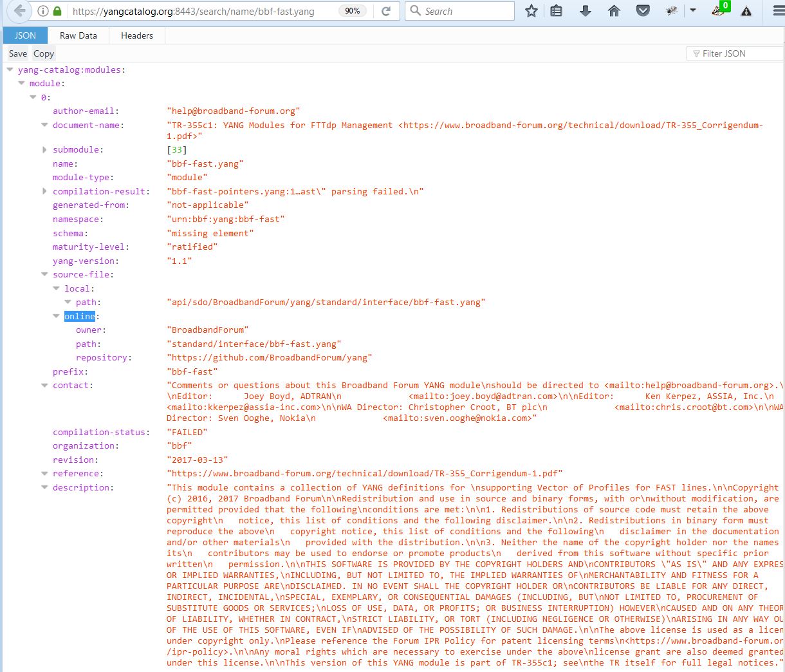Switch to the JSON tab
The height and width of the screenshot is (672, 785).
25,35
